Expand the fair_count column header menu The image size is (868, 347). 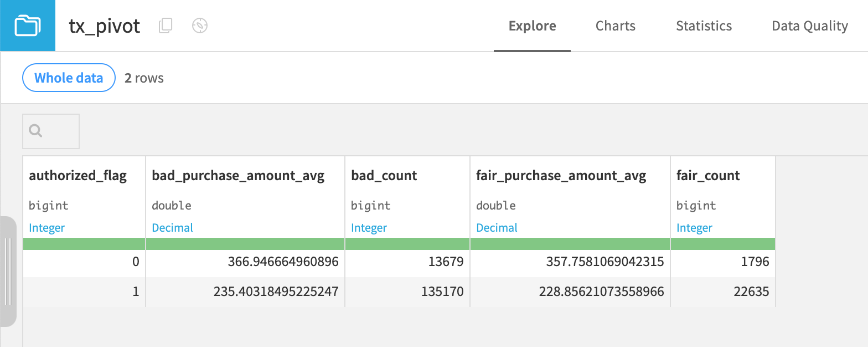click(x=708, y=176)
